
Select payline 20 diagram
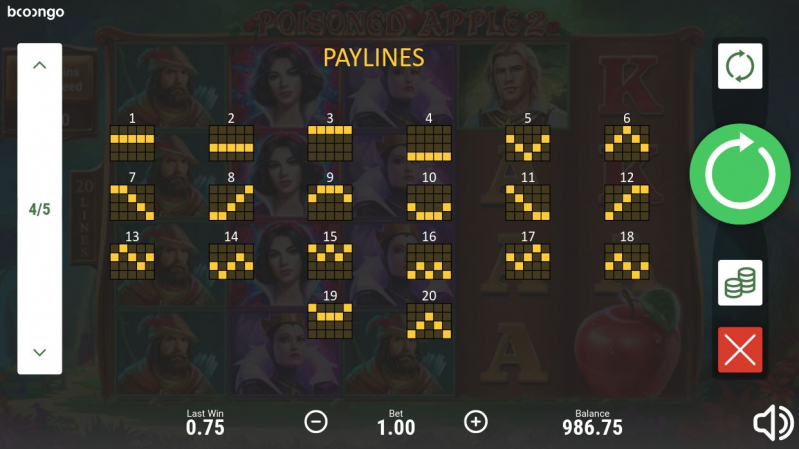pyautogui.click(x=429, y=321)
